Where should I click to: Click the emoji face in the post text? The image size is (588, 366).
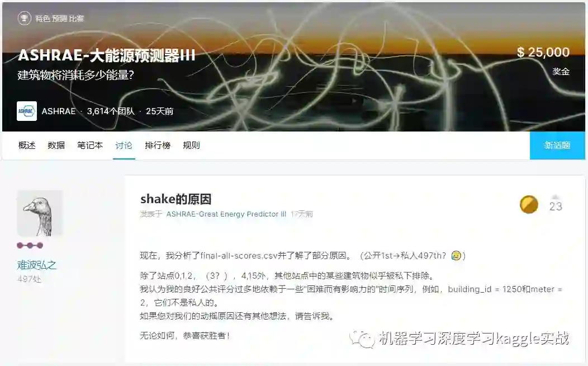[456, 256]
